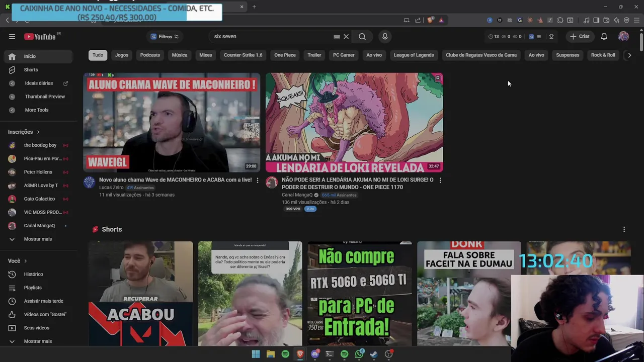Viewport: 644px width, 362px height.
Task: Open Discord from the taskbar
Action: (315, 354)
